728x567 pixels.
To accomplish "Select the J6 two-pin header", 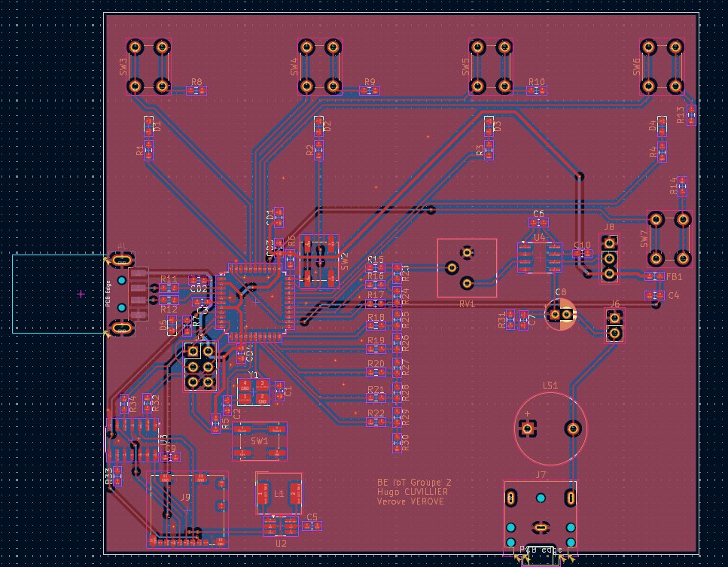I will point(614,325).
